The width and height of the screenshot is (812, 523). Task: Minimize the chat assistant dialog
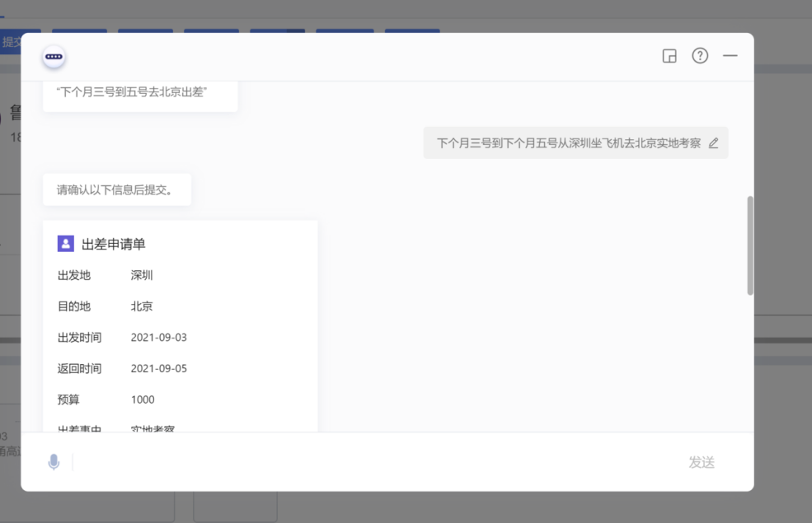tap(730, 55)
